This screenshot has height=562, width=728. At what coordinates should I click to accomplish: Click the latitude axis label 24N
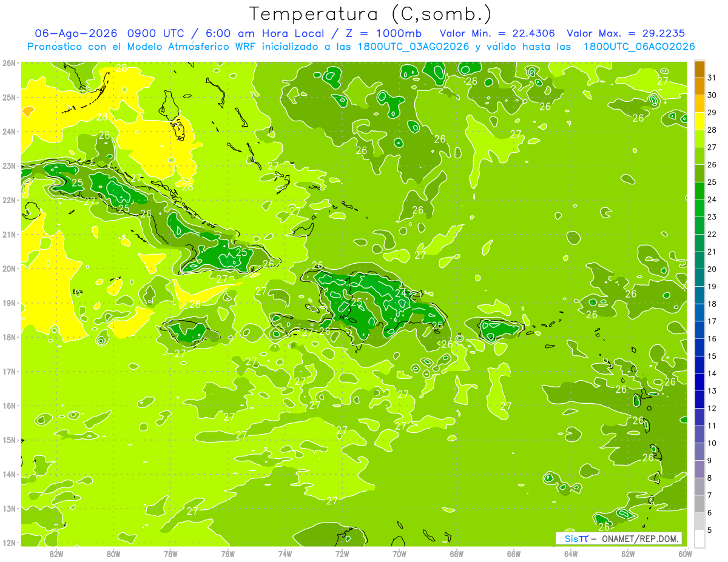pos(9,132)
